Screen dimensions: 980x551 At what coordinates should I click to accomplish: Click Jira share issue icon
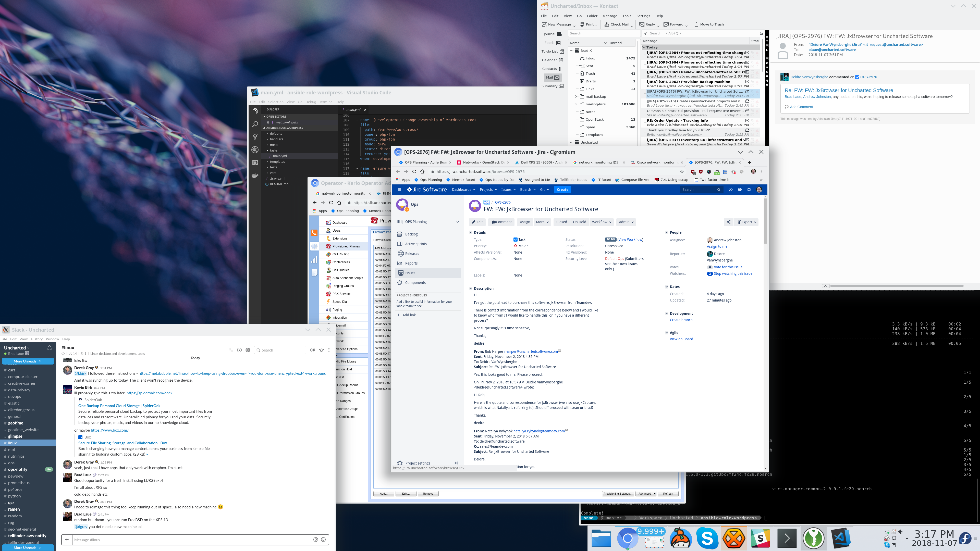tap(729, 222)
